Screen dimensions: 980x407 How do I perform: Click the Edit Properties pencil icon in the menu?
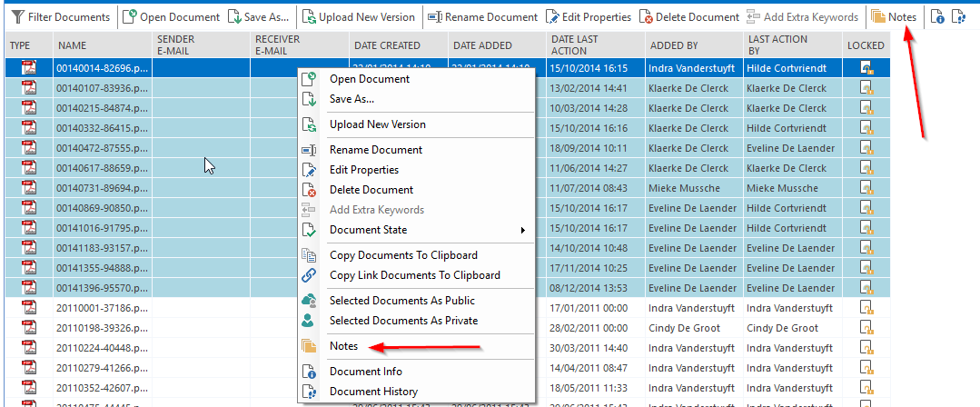click(x=309, y=170)
